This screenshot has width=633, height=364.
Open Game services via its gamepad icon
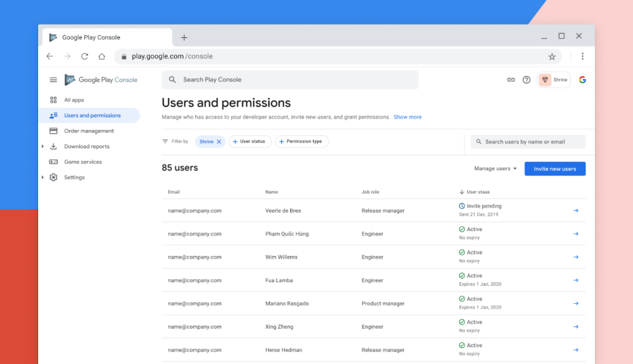(53, 162)
